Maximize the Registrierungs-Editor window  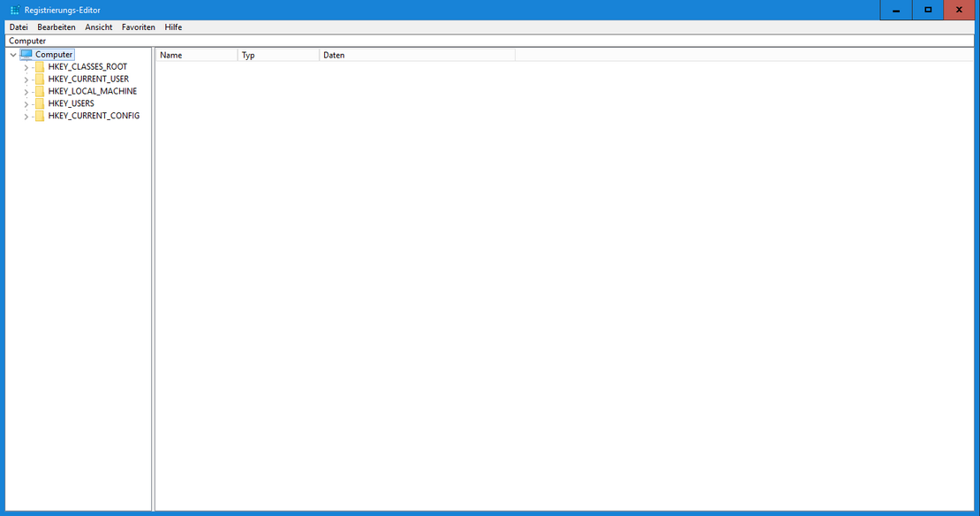click(x=928, y=10)
